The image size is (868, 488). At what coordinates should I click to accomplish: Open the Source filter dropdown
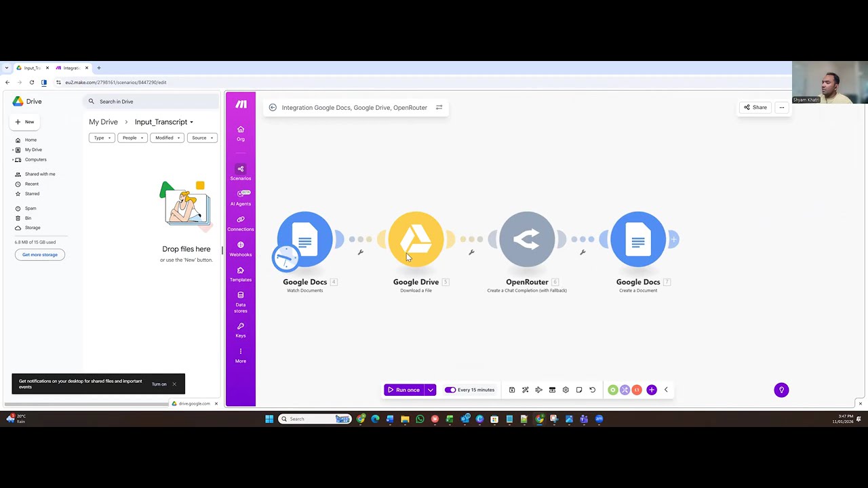tap(202, 138)
